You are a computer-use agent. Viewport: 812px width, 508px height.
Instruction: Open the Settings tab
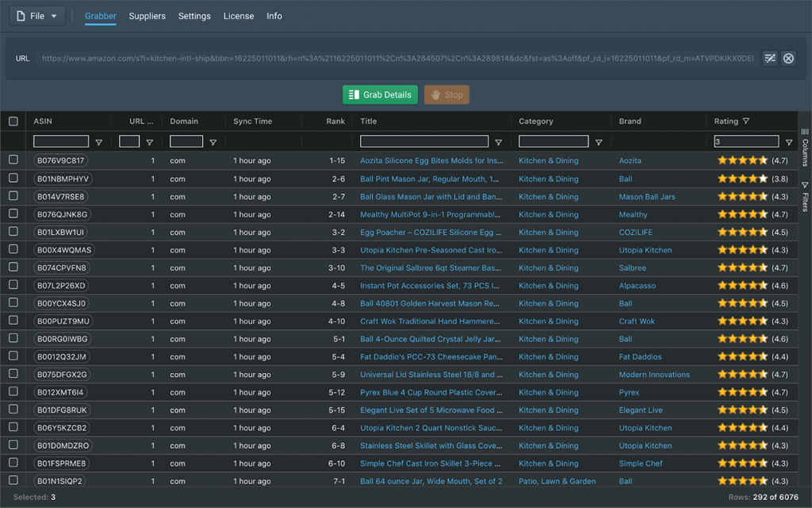click(194, 16)
